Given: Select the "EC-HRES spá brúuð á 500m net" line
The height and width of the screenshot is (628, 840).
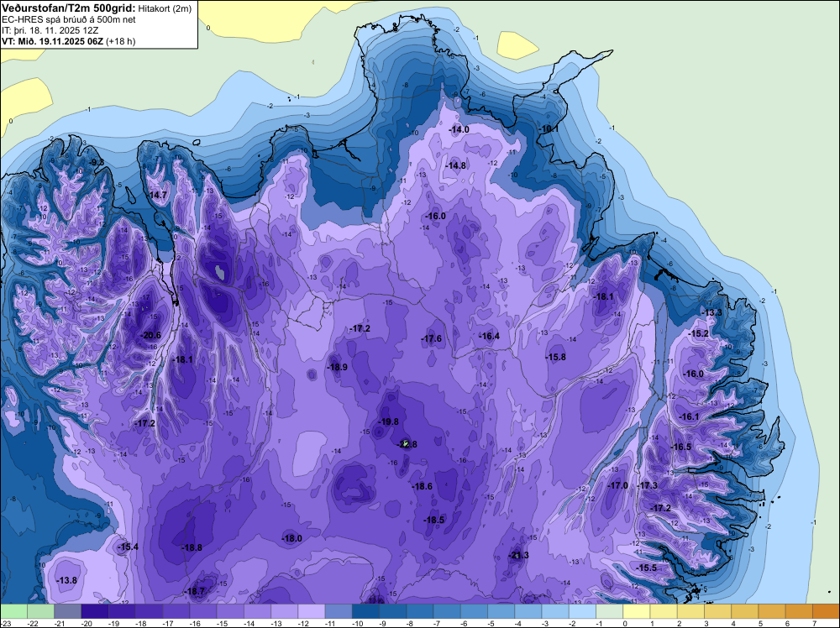Looking at the screenshot, I should (x=69, y=20).
